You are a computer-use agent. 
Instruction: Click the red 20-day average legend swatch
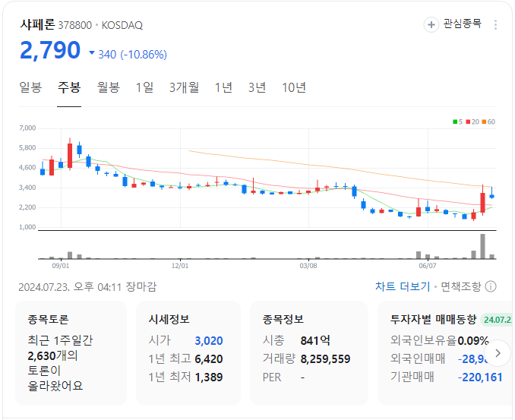(x=468, y=122)
